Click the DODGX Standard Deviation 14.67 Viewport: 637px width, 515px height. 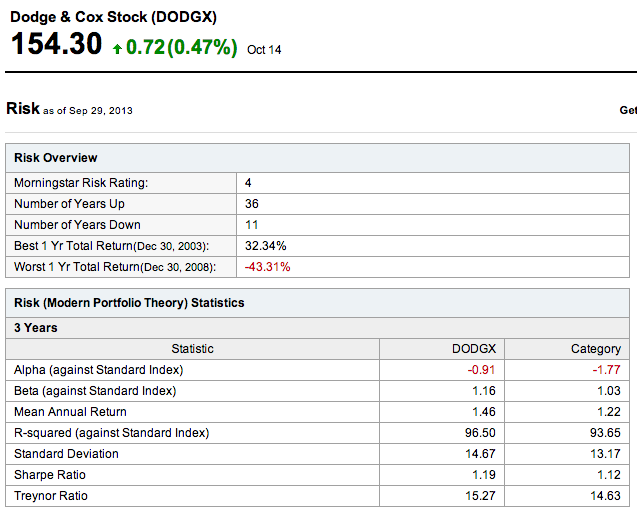coord(480,454)
